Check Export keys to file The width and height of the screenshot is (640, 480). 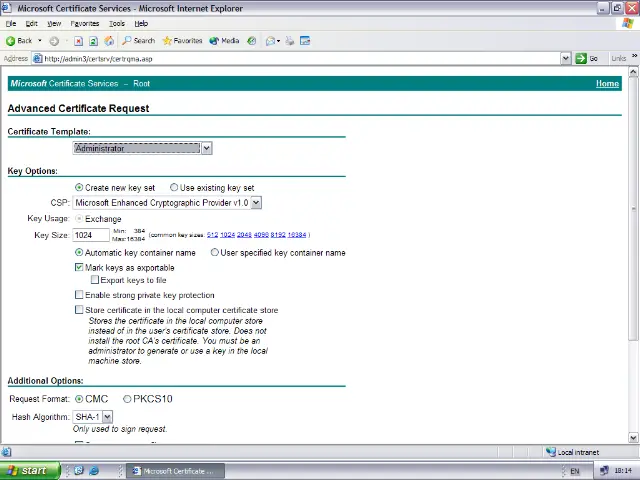tap(95, 280)
